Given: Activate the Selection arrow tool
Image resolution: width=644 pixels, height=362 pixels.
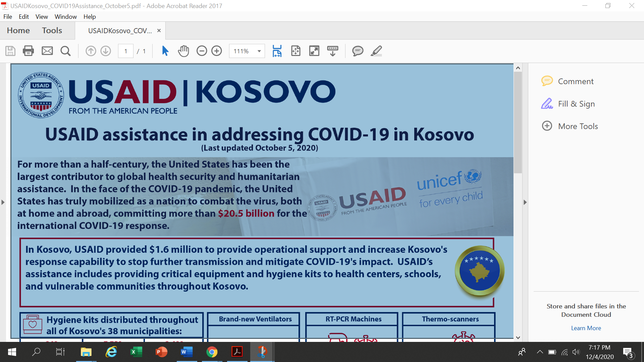Looking at the screenshot, I should (x=165, y=51).
